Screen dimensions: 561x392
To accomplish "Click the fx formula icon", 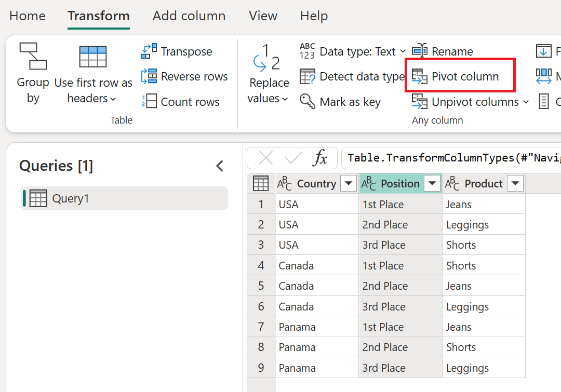I will [320, 158].
